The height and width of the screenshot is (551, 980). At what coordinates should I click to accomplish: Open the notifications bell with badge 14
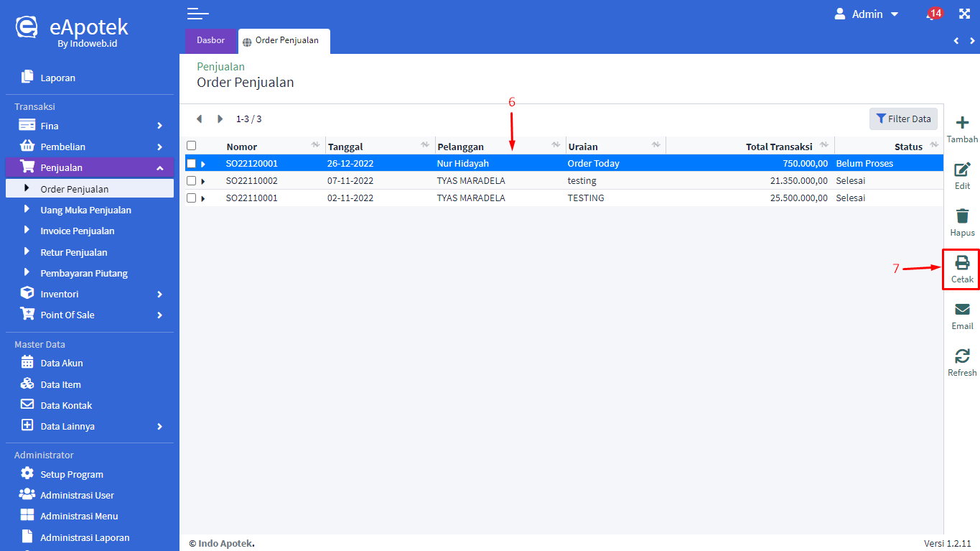931,14
